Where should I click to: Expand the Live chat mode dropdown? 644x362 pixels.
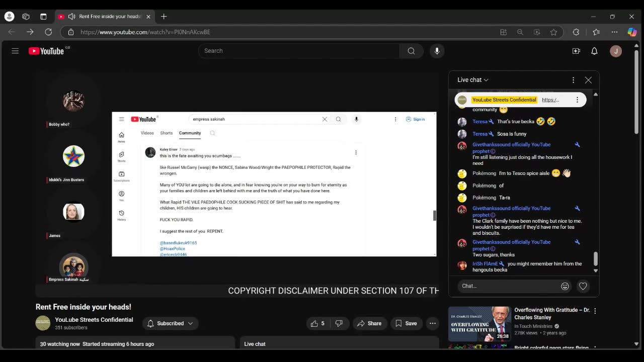pos(473,80)
